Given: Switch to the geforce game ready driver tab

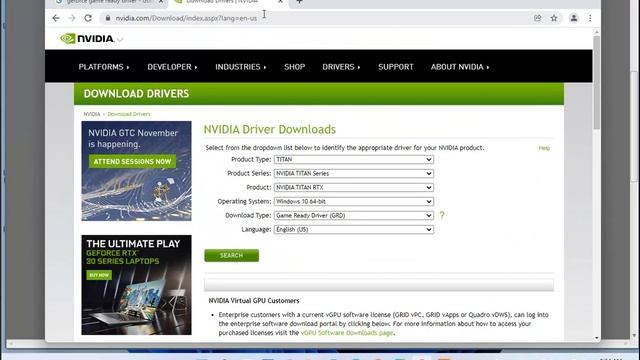Looking at the screenshot, I should 108,2.
